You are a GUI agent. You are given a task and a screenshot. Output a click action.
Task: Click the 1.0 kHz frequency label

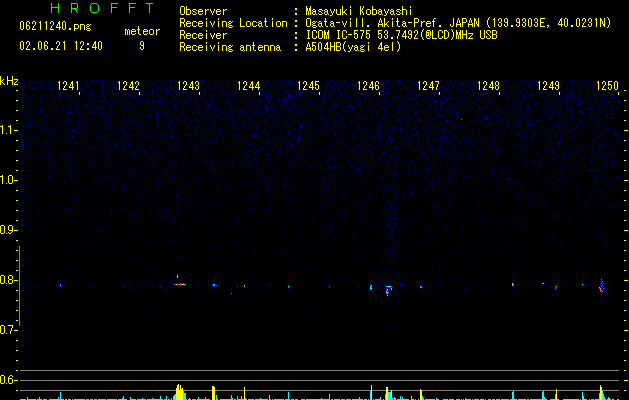tap(7, 180)
